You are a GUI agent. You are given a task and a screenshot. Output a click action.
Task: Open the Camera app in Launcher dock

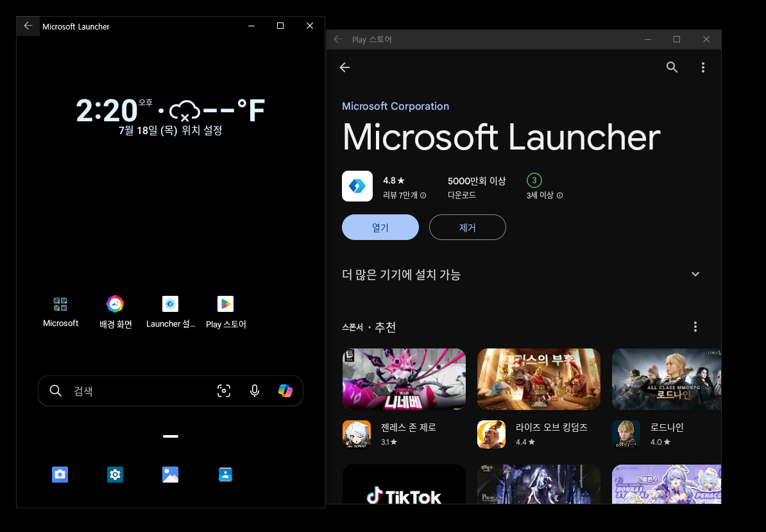(60, 474)
